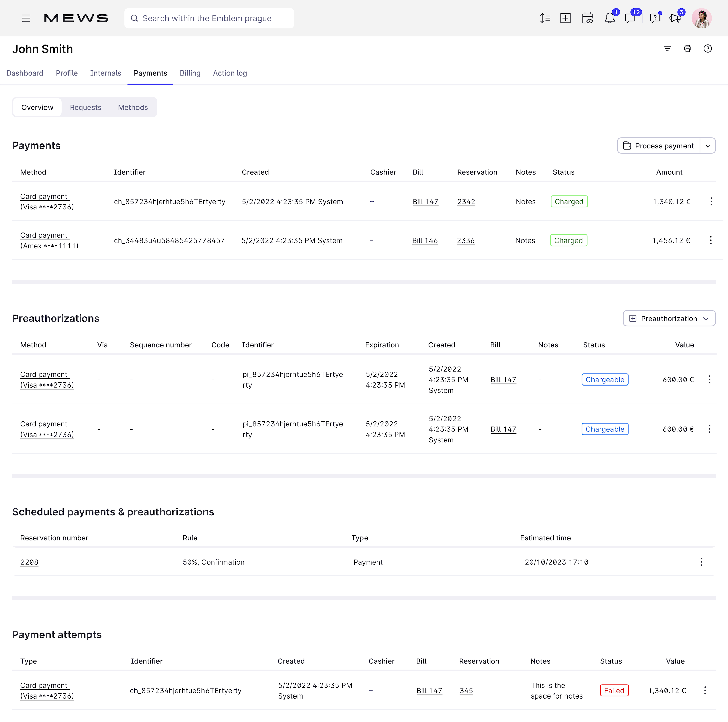728x722 pixels.
Task: Open the announcements megaphone with badge 3
Action: coord(675,18)
